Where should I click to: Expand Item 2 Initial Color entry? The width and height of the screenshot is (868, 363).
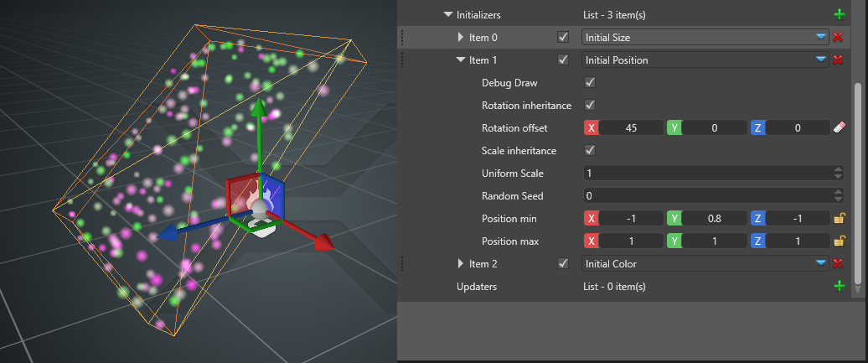pyautogui.click(x=460, y=264)
